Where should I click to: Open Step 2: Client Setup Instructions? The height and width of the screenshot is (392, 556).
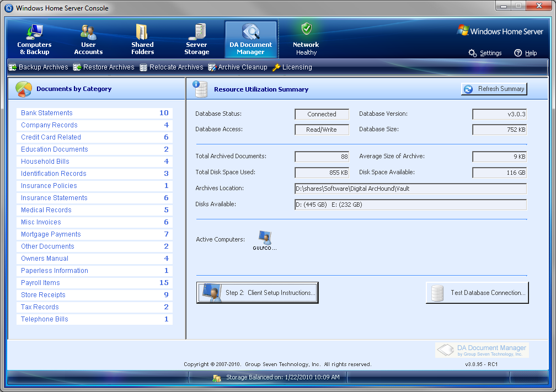click(258, 293)
